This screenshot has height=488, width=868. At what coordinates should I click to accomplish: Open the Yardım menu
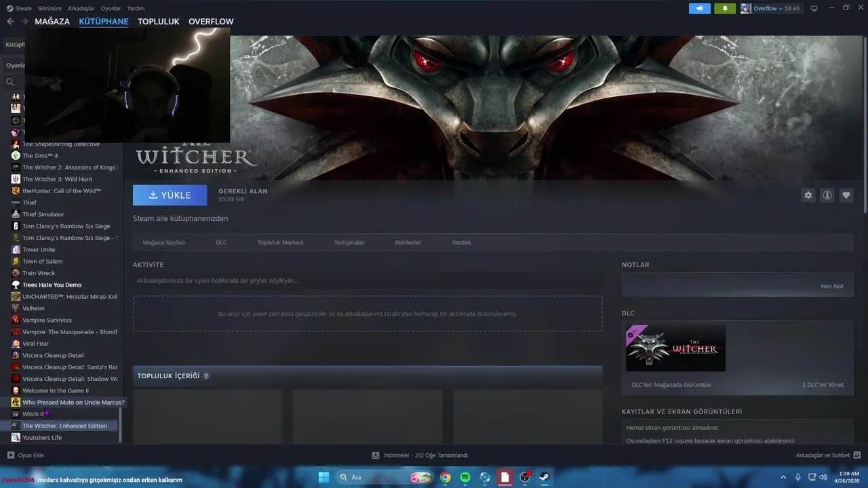point(136,8)
